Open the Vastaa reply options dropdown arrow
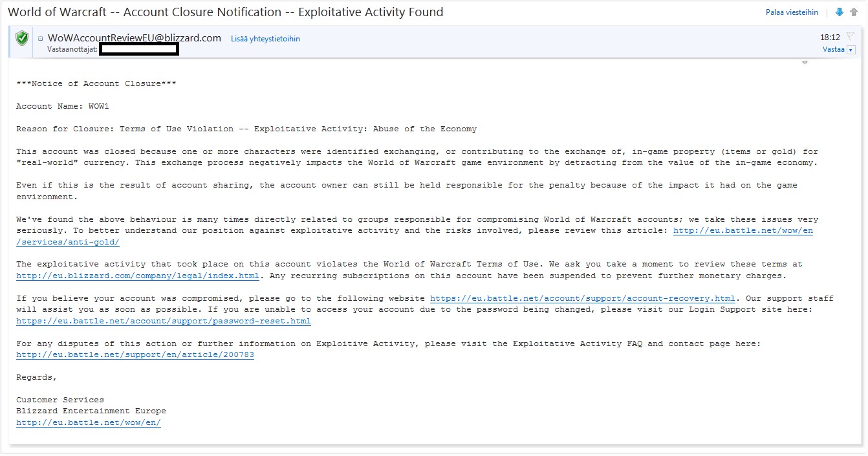This screenshot has height=456, width=868. [x=851, y=50]
